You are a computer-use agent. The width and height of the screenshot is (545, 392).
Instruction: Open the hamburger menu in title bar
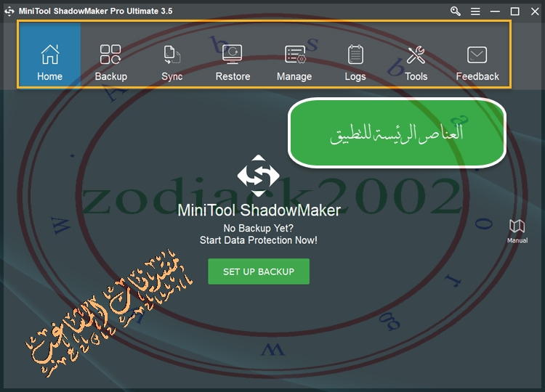click(475, 12)
